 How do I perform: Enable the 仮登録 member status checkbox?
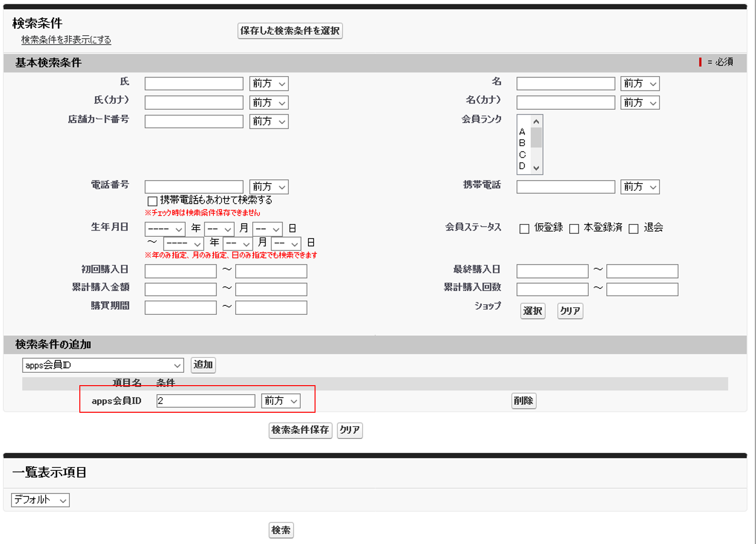524,229
